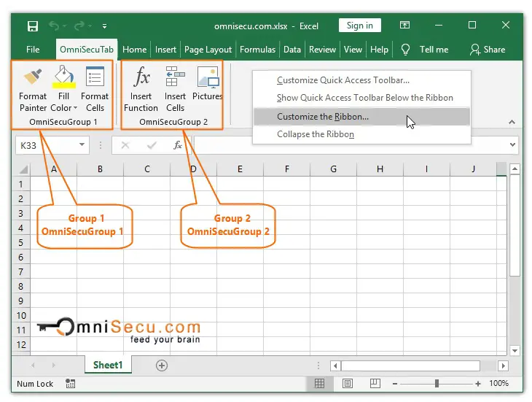Click the Share button
Image resolution: width=532 pixels, height=402 pixels.
(488, 50)
